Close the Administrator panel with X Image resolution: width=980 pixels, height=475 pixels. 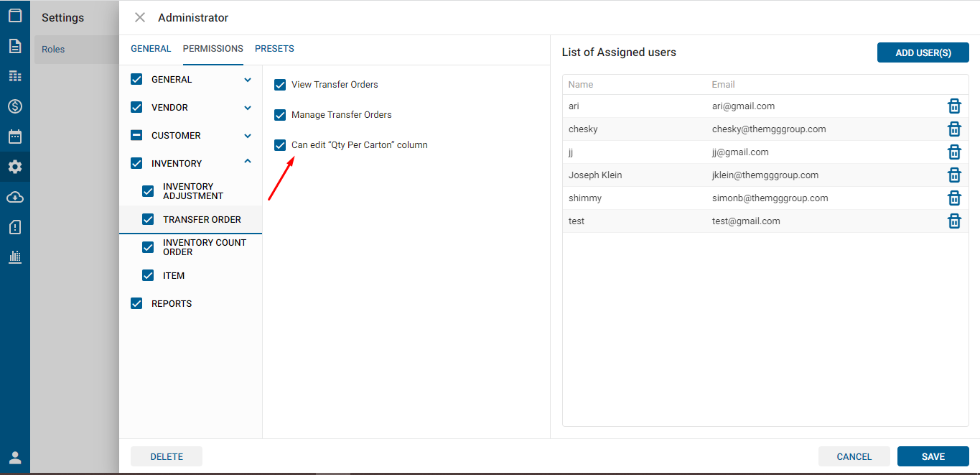(x=140, y=17)
